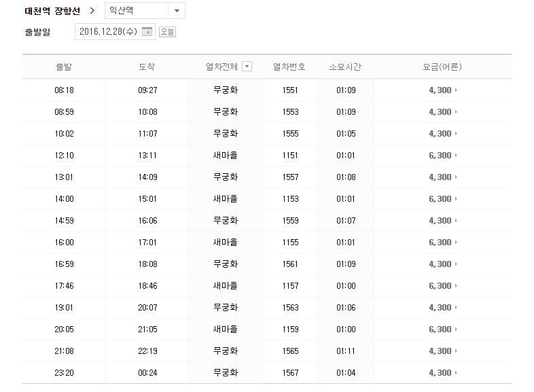Open fare details arrow for train 1157

pos(456,286)
